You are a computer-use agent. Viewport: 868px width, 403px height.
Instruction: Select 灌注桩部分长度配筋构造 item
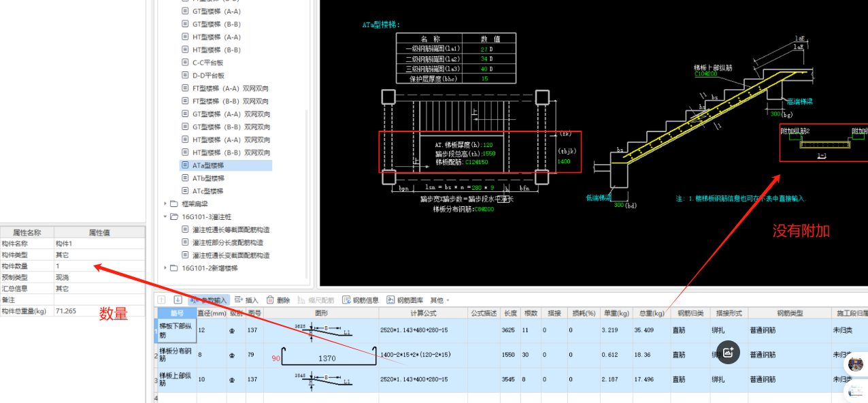pos(228,242)
